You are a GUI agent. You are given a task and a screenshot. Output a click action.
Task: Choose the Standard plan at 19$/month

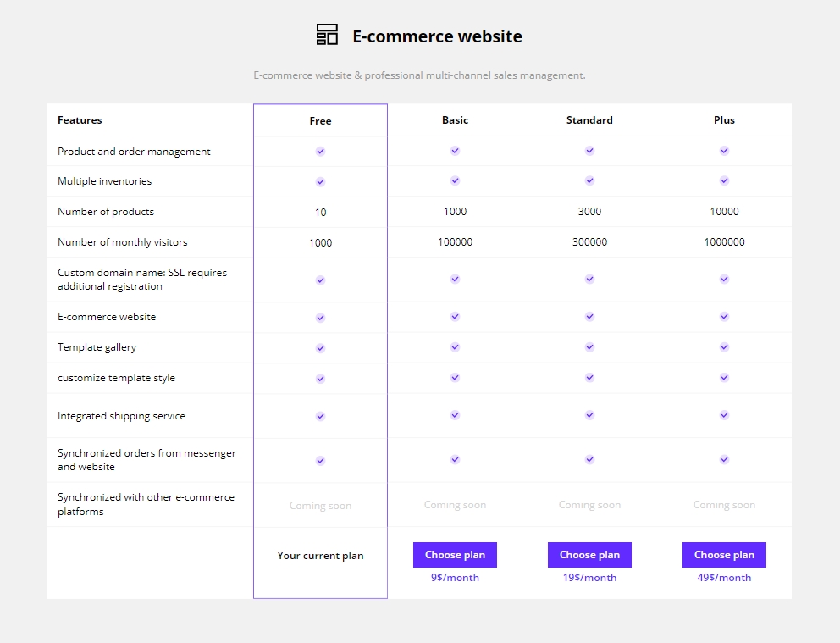tap(589, 555)
